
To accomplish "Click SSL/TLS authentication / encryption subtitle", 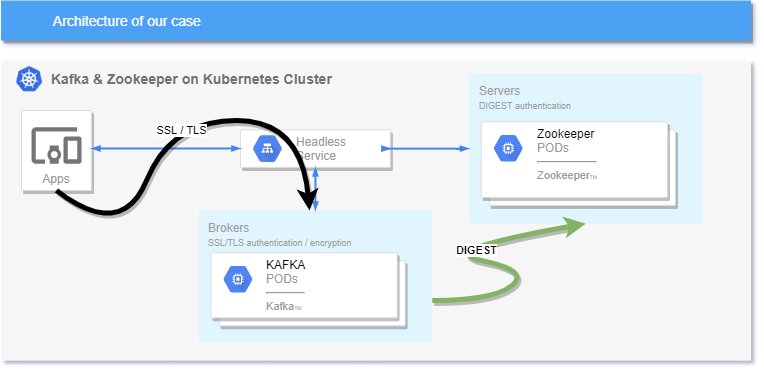I will point(280,243).
